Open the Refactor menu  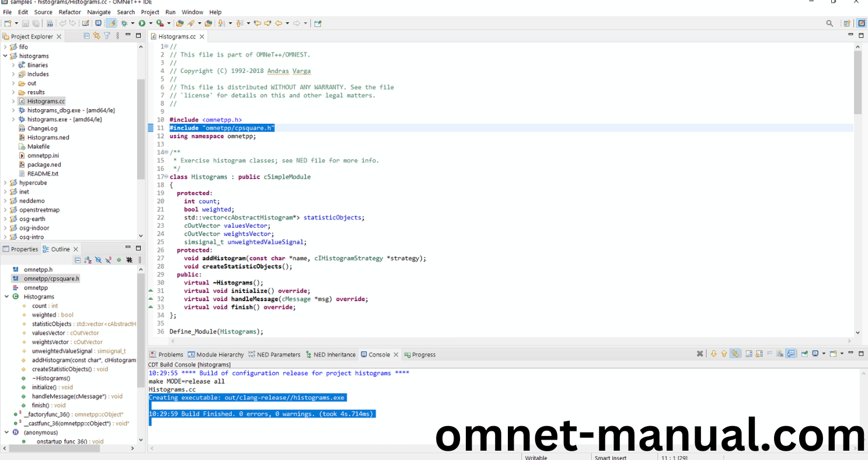[x=69, y=12]
